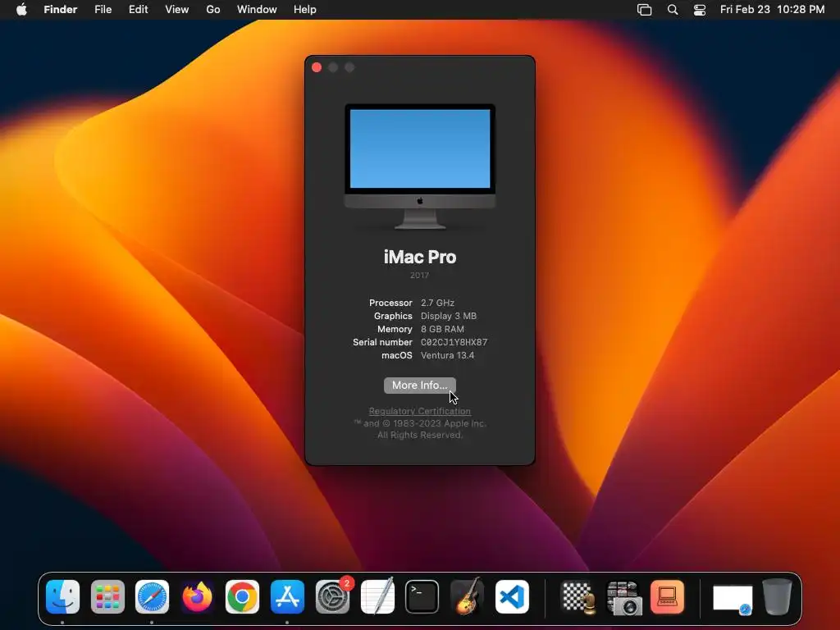
Task: Click the More Info... button
Action: click(x=420, y=386)
